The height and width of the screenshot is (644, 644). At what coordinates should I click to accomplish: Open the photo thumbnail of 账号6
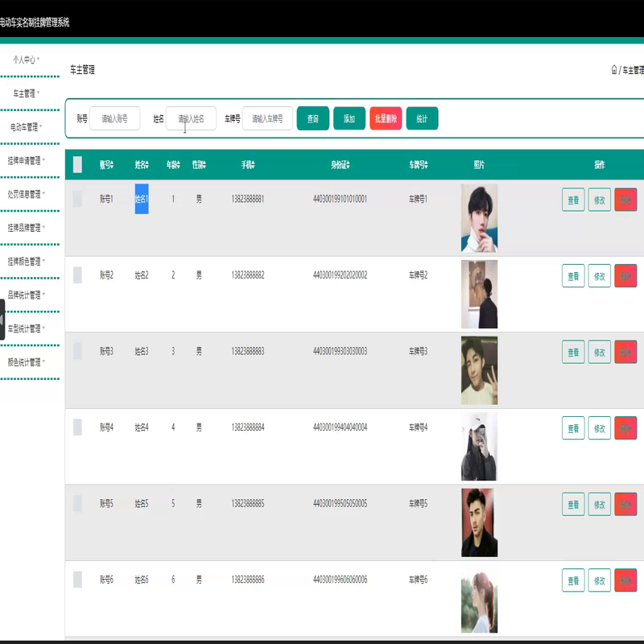(x=479, y=598)
